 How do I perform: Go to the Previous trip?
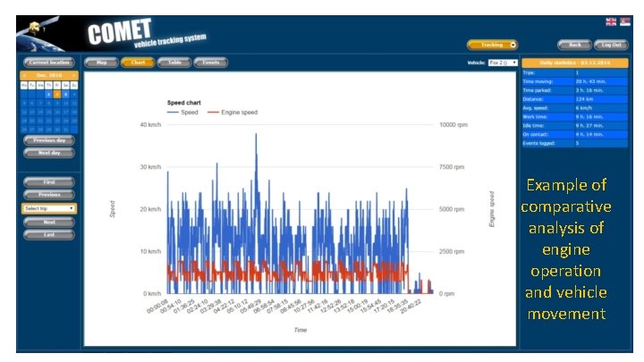[49, 195]
